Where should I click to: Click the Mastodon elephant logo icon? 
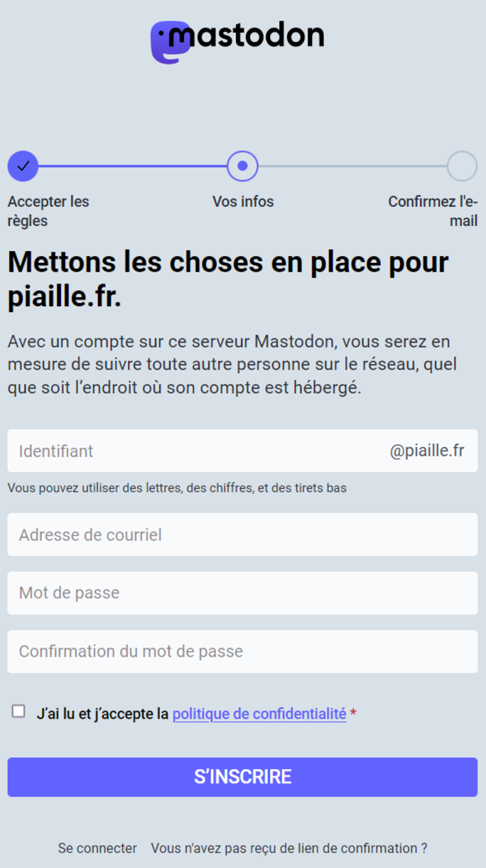pyautogui.click(x=167, y=43)
